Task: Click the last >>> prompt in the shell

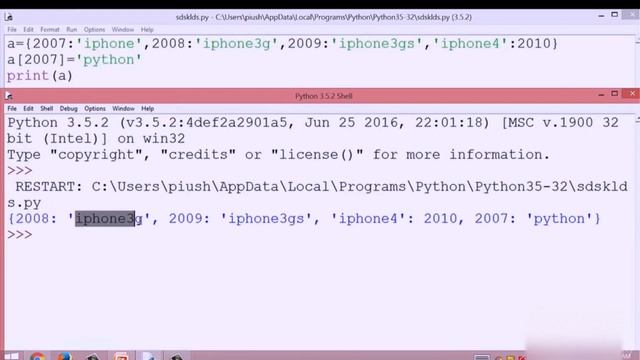Action: tap(20, 235)
